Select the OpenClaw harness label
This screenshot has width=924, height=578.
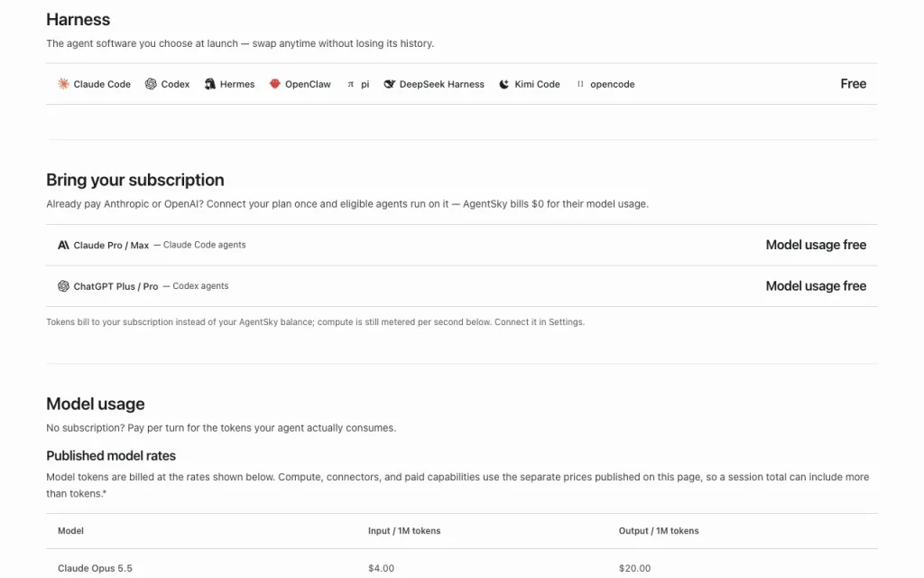click(309, 84)
